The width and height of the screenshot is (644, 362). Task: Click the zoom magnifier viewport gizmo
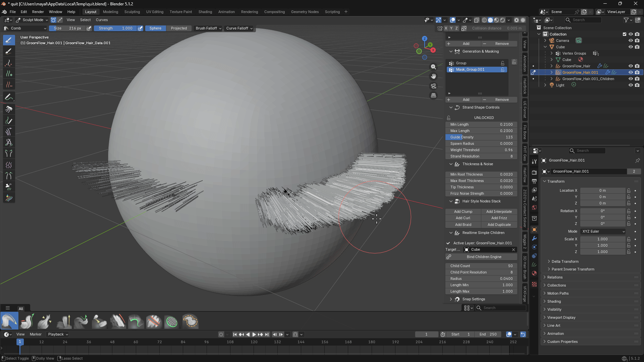pyautogui.click(x=434, y=67)
